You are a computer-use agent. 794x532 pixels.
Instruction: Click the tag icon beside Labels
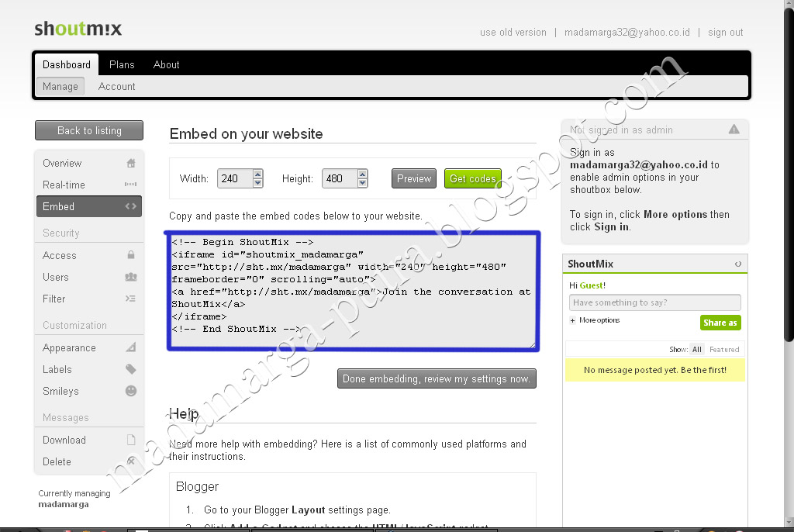click(130, 369)
